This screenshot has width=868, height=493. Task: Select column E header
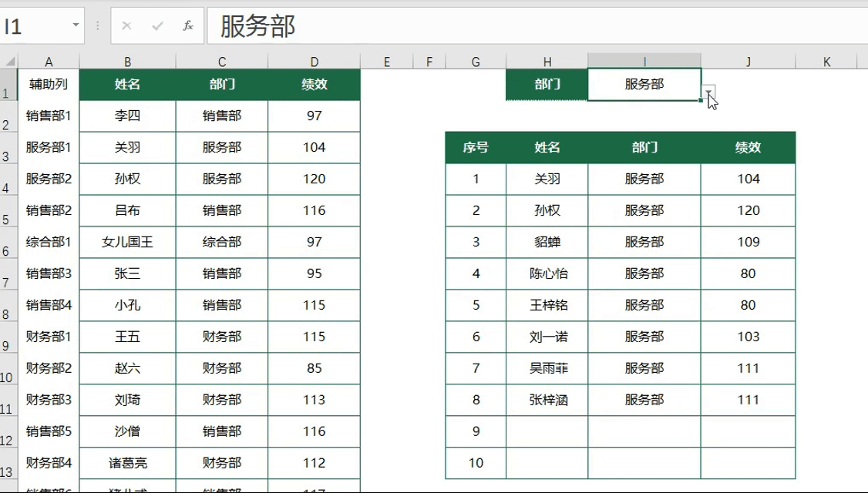(x=387, y=62)
